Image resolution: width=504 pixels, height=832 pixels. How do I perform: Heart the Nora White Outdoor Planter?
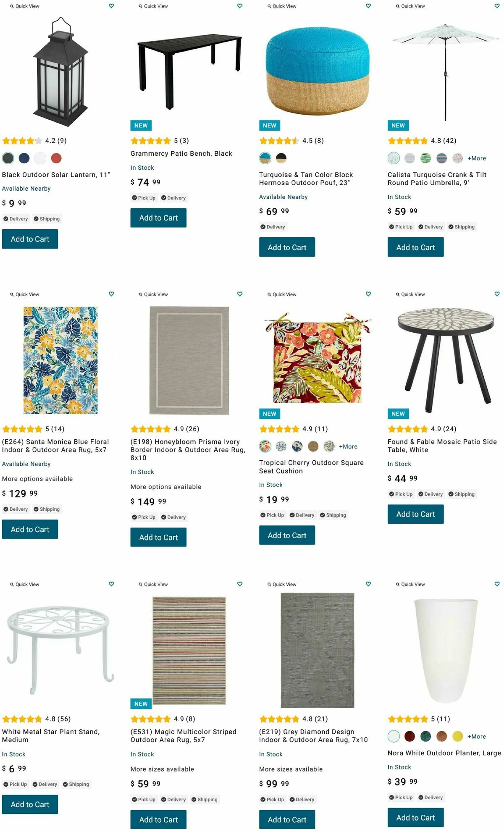point(497,584)
